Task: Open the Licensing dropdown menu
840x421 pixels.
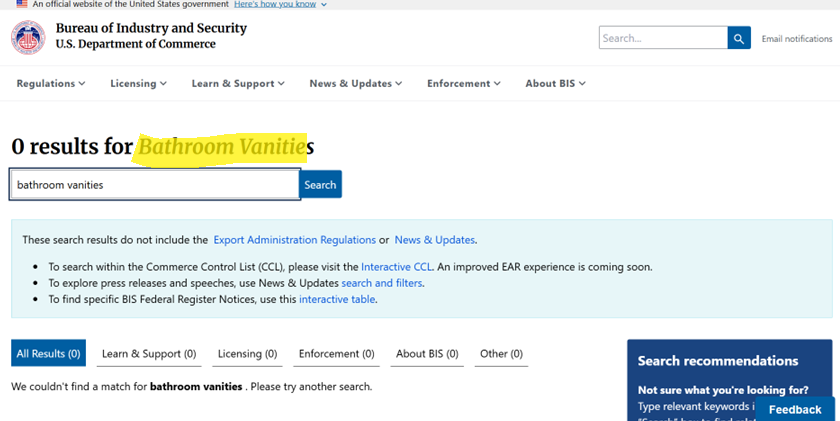Action: tap(138, 84)
